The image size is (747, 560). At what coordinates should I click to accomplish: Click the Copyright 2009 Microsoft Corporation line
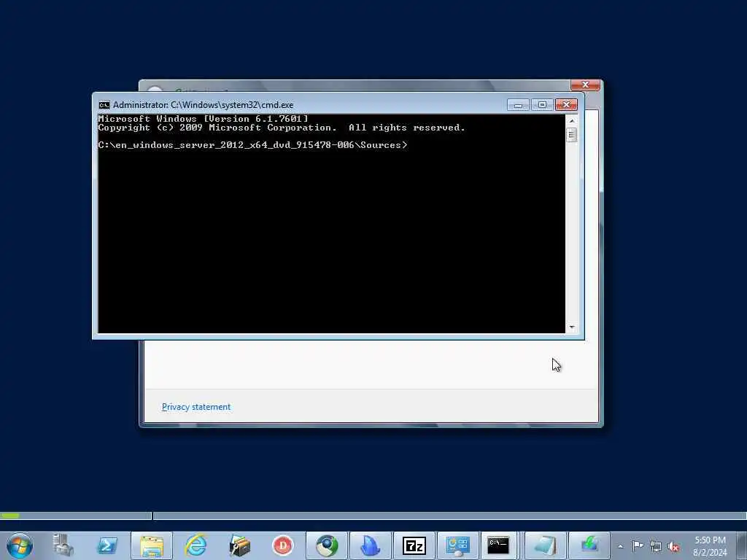(282, 128)
